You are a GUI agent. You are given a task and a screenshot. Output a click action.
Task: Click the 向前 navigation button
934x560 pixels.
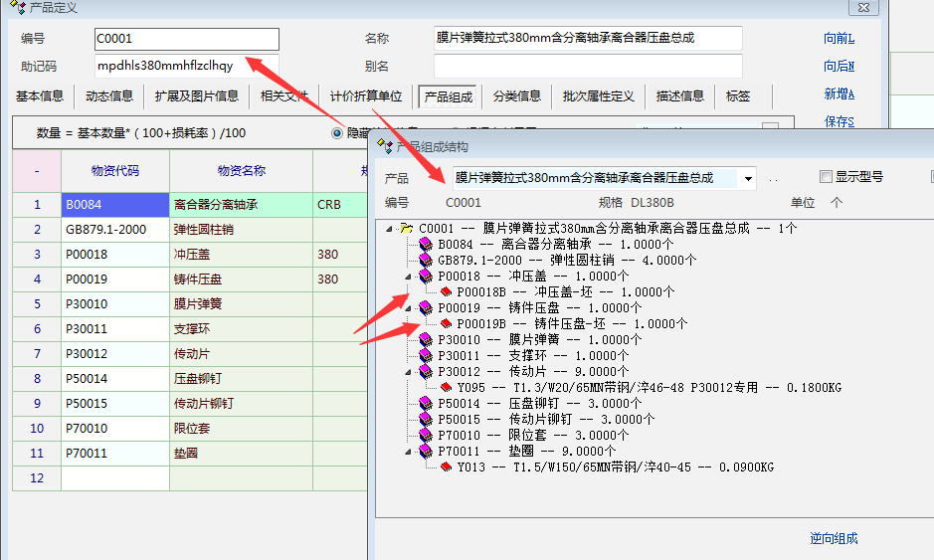pyautogui.click(x=839, y=39)
